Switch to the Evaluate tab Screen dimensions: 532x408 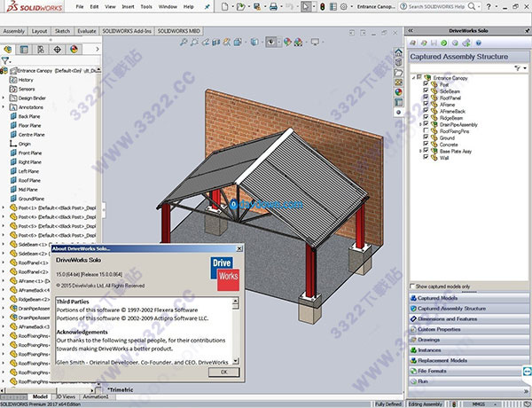coord(87,30)
